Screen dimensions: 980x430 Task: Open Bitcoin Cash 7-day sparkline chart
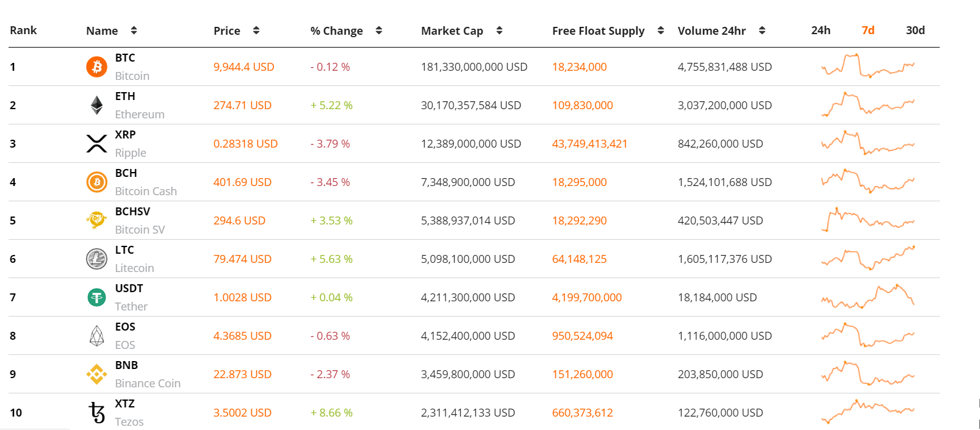click(868, 181)
